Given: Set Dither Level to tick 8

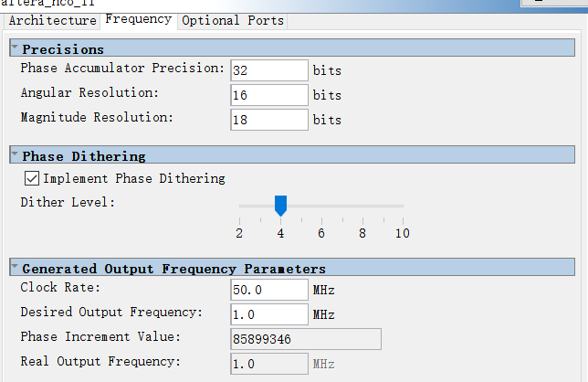Looking at the screenshot, I should (362, 207).
